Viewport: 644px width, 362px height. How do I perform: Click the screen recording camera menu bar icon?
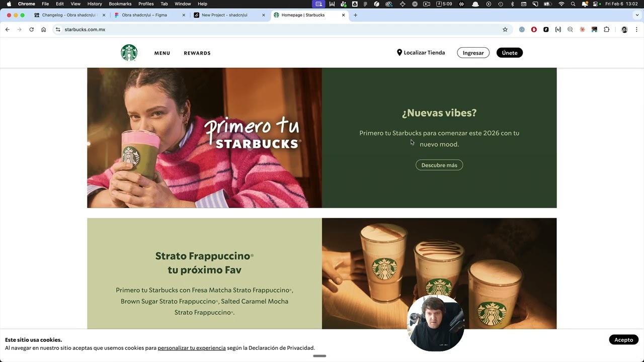[x=427, y=4]
